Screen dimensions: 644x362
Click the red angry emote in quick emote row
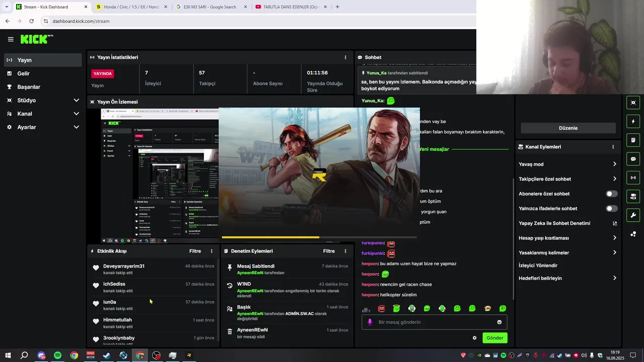click(381, 308)
